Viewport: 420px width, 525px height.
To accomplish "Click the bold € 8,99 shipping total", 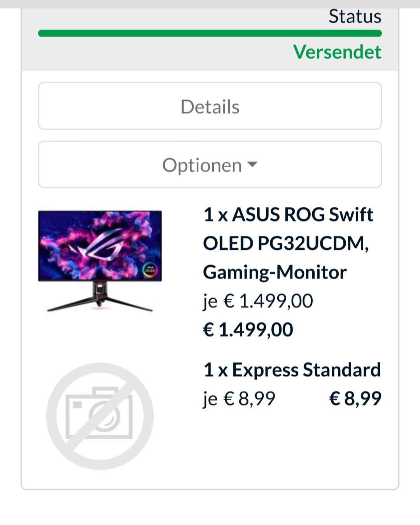I will 355,399.
